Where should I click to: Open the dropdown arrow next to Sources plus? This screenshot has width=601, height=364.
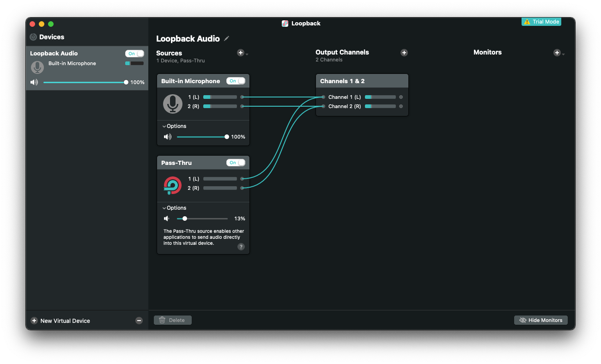[x=247, y=54]
